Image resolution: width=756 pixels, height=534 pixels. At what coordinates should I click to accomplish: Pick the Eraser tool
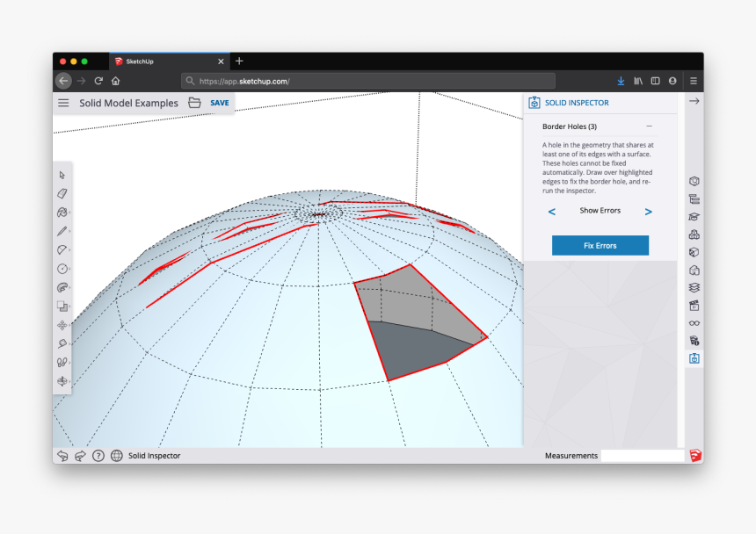click(62, 193)
